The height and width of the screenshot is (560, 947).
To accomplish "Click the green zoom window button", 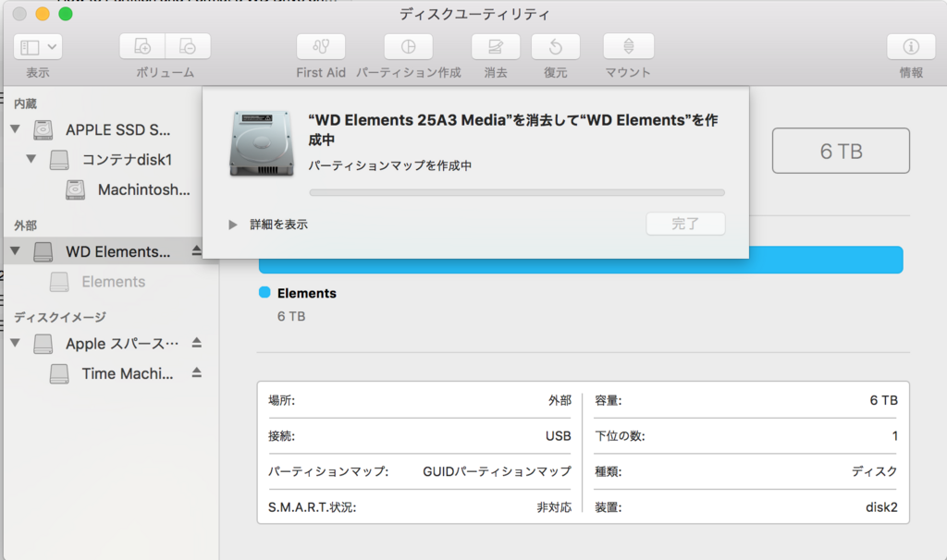I will 66,13.
